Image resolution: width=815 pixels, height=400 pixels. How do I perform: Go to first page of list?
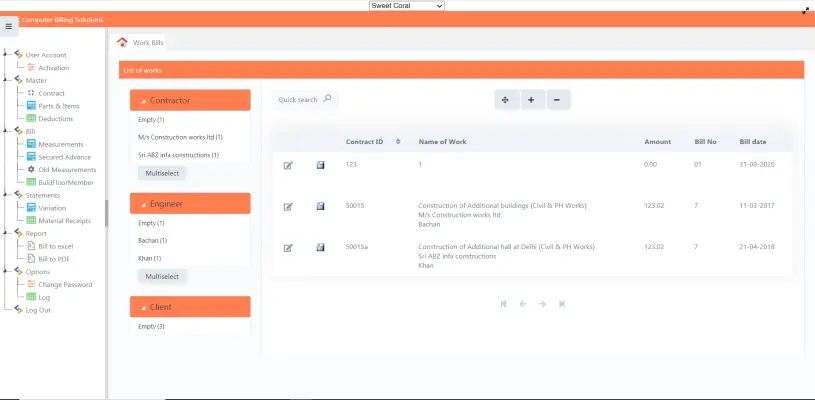(x=503, y=304)
